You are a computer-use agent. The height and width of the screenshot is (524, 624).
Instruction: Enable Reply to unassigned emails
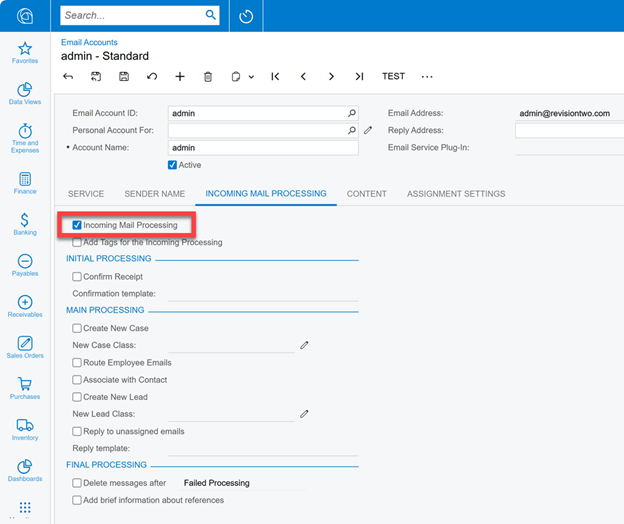(x=77, y=431)
